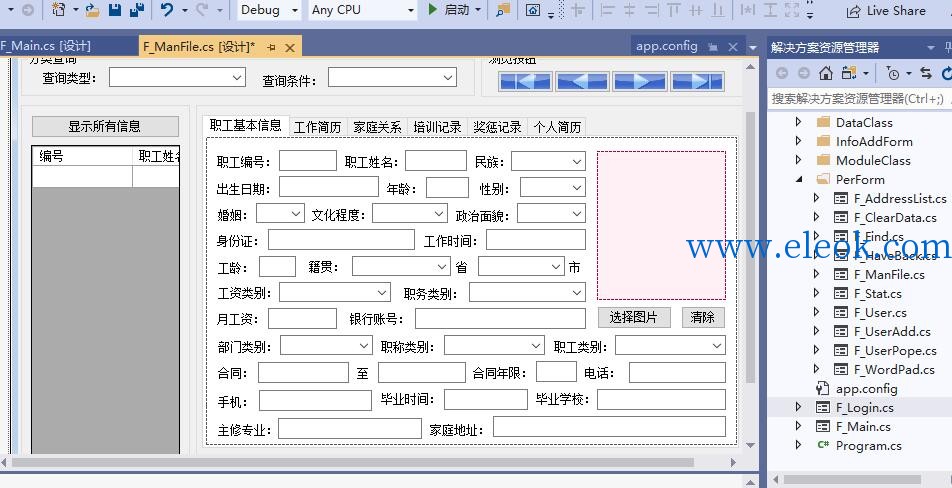Click inside the 家庭地址 text field
Screen dimensions: 952x488
click(x=609, y=427)
